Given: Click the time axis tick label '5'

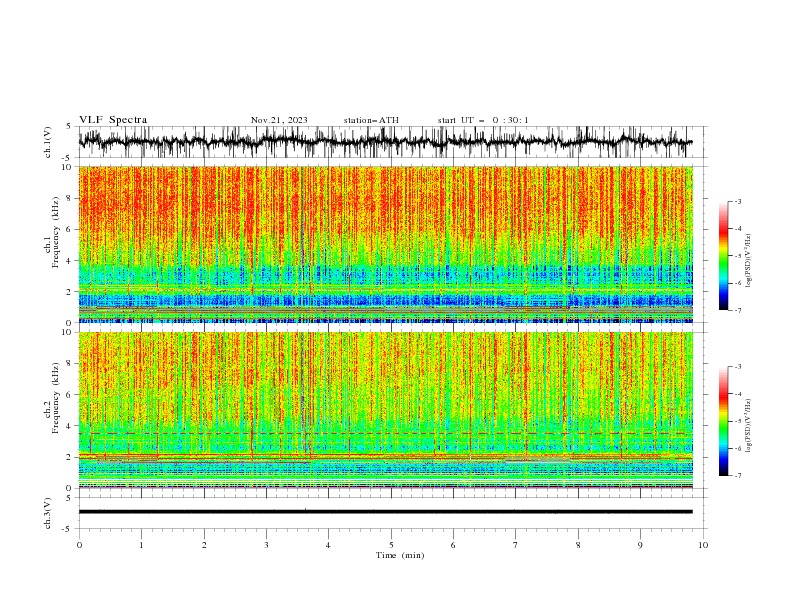Looking at the screenshot, I should [x=391, y=545].
